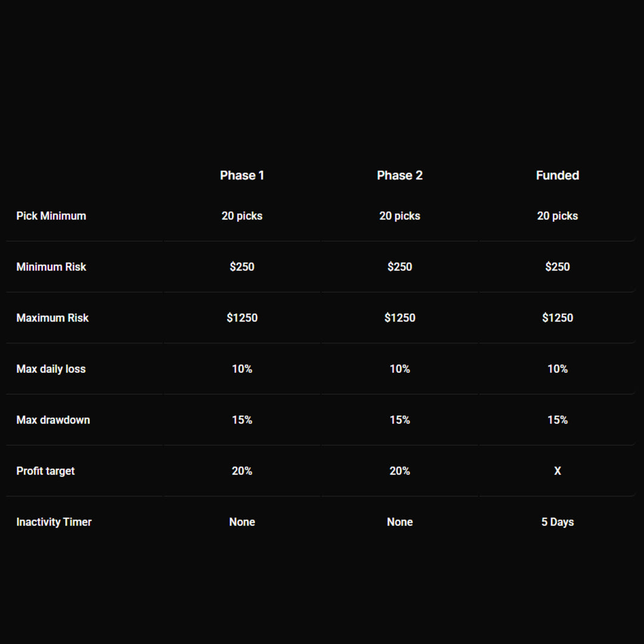The width and height of the screenshot is (644, 644).
Task: Click the Funded column header
Action: [558, 175]
